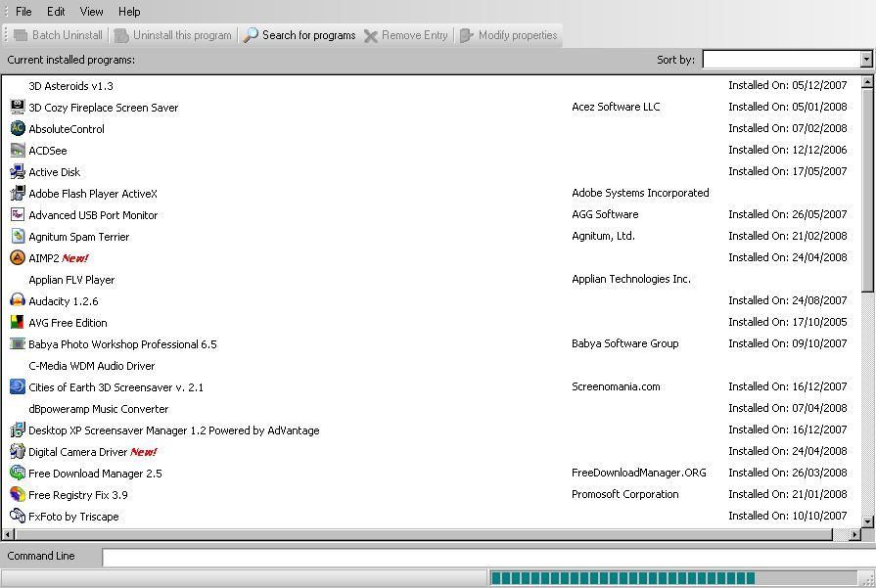
Task: Click the New! tag beside AIMP2
Action: tap(74, 258)
